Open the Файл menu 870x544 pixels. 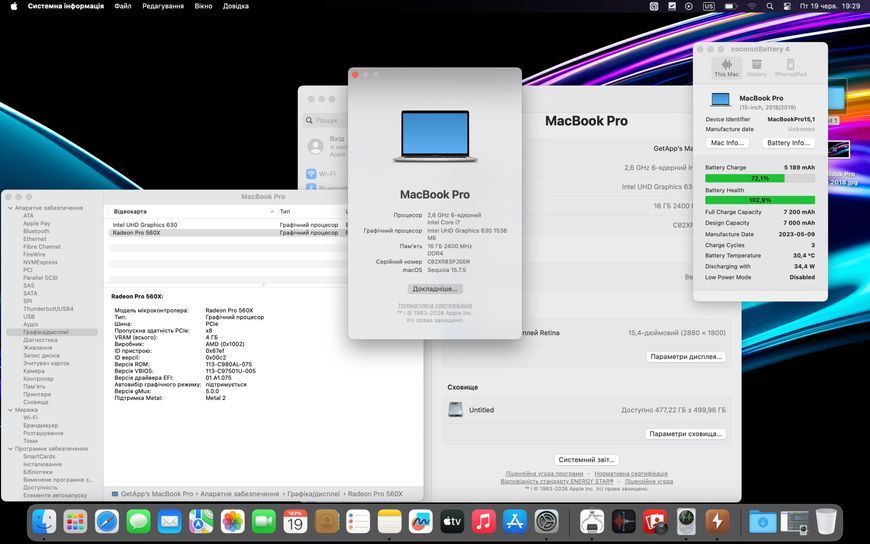click(123, 6)
